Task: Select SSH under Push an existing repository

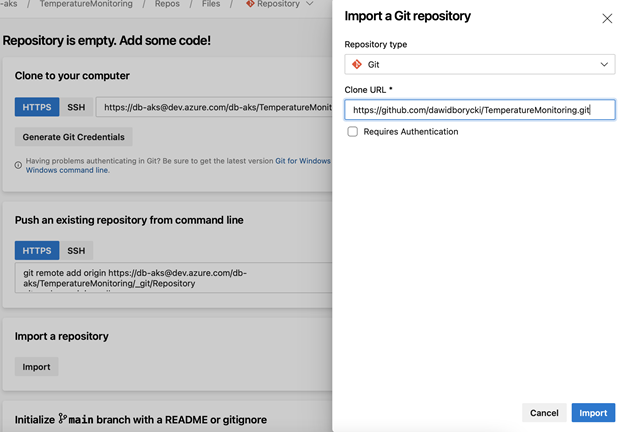Action: click(76, 251)
